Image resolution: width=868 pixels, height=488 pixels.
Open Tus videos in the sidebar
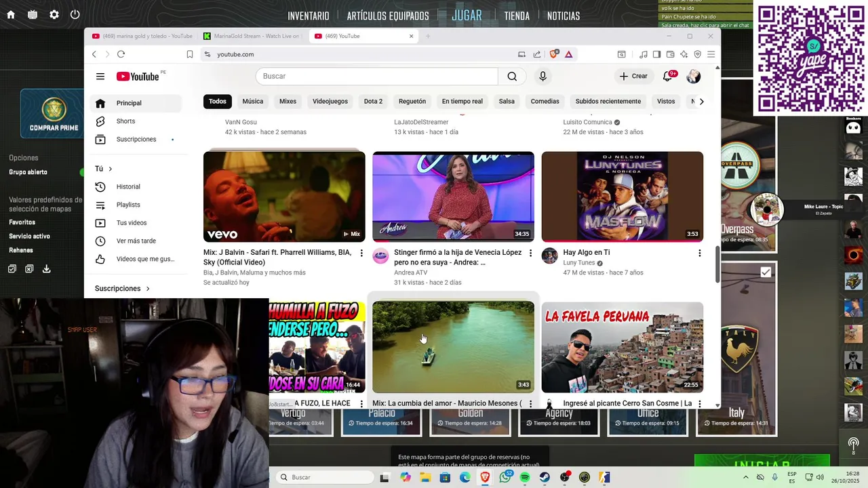click(x=136, y=223)
